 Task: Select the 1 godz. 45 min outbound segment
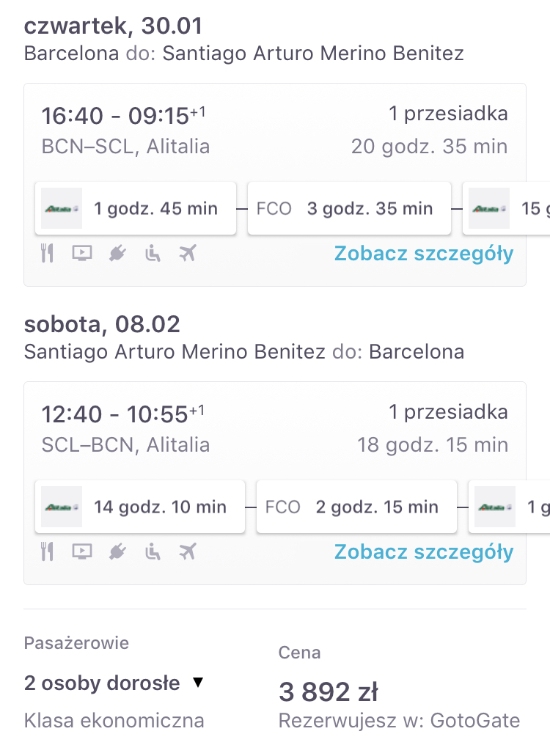(136, 208)
